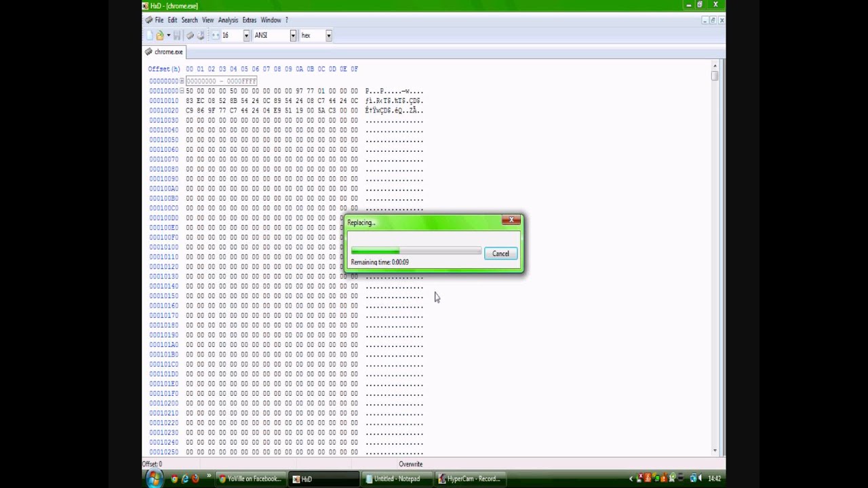Screen dimensions: 868x488
Task: Cancel the Replacing operation
Action: [500, 253]
